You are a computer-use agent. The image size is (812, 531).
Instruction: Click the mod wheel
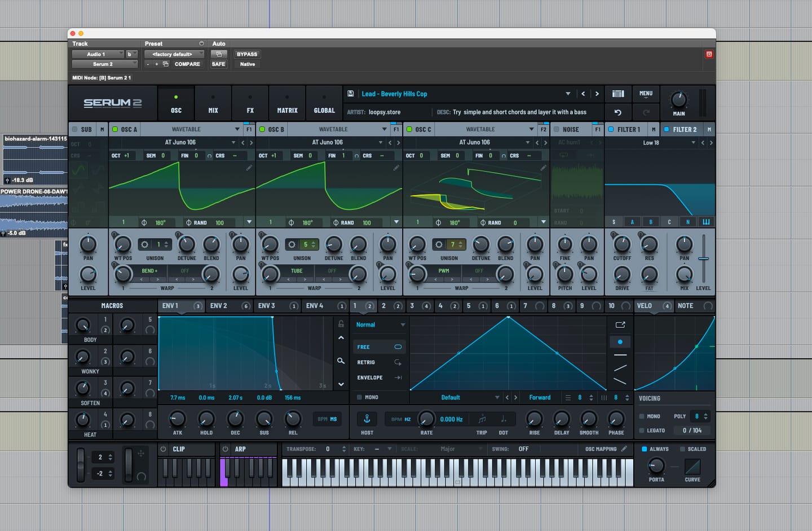point(128,465)
